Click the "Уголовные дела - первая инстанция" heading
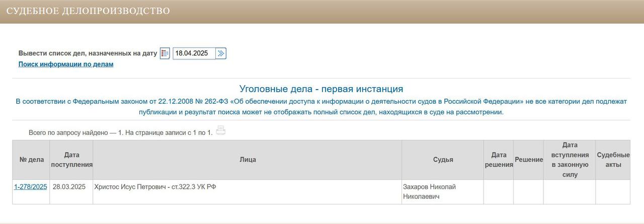Viewport: 644px width, 224px height. click(x=321, y=89)
